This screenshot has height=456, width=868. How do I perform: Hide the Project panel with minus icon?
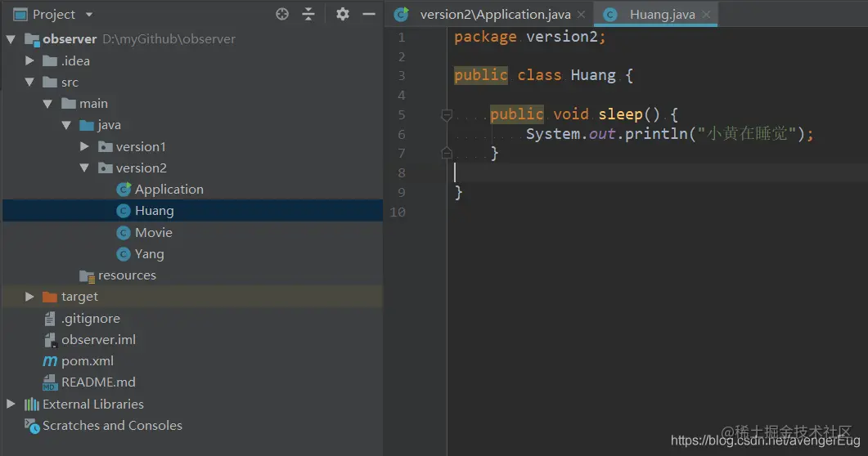point(369,15)
